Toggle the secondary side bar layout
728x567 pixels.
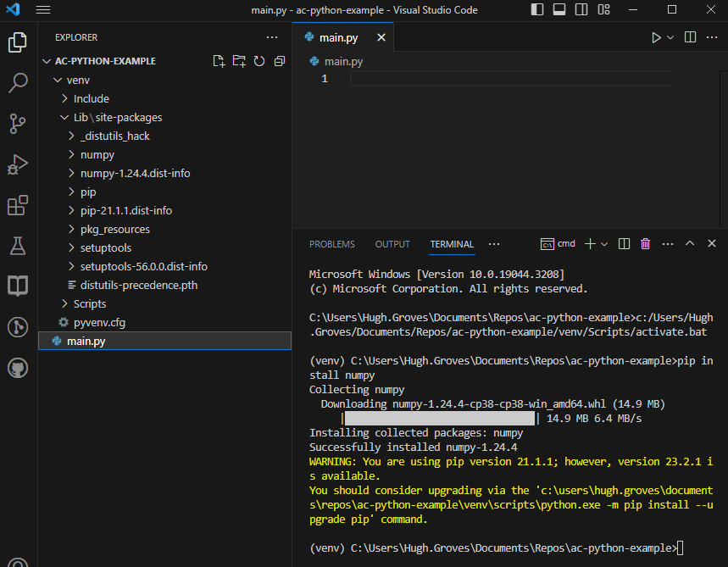[x=581, y=9]
